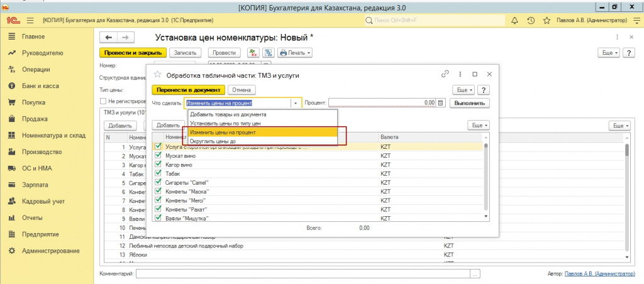The width and height of the screenshot is (644, 284).
Task: Focus the Процент input field
Action: pos(382,103)
